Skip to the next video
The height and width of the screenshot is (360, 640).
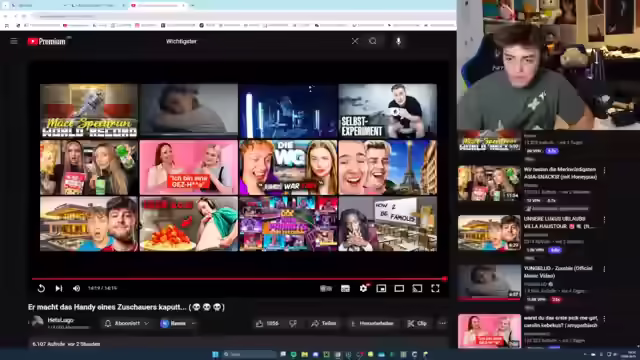click(59, 288)
